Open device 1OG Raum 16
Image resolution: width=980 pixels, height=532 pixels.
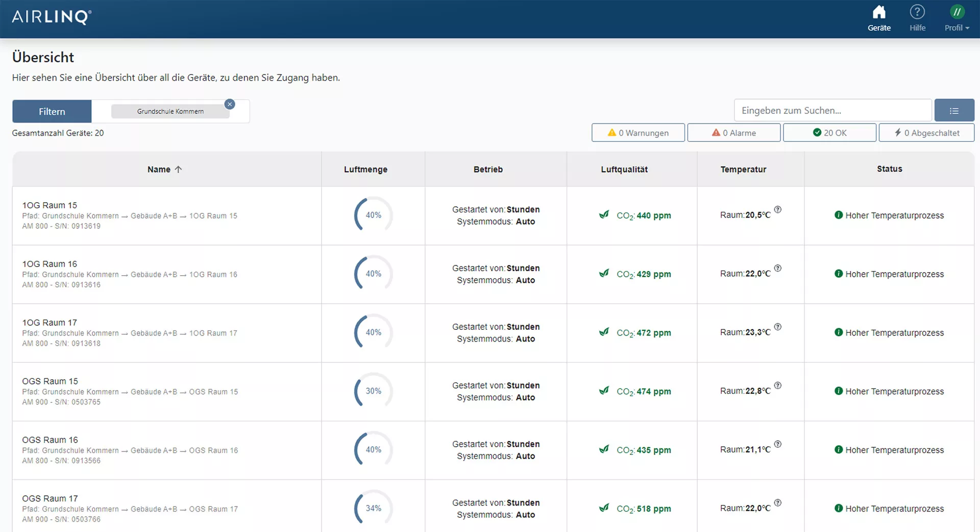coord(50,264)
